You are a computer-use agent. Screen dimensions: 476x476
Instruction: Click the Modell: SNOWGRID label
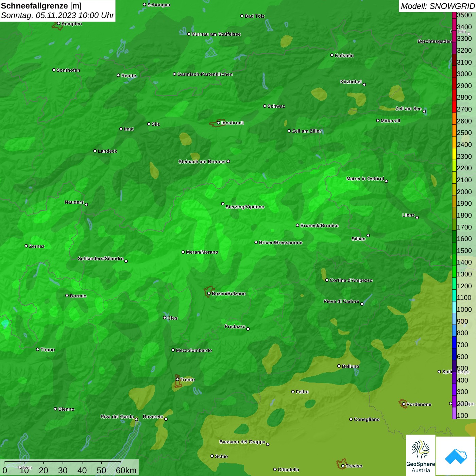coord(438,6)
